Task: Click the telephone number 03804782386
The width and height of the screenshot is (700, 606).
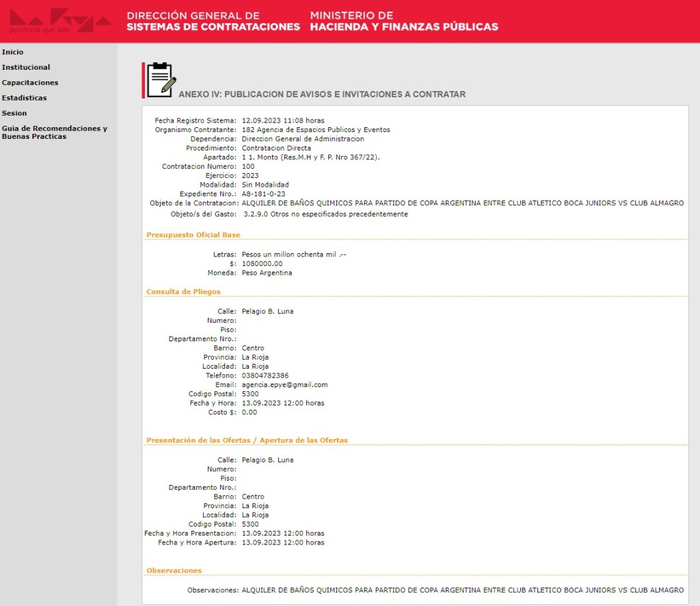Action: (x=265, y=376)
